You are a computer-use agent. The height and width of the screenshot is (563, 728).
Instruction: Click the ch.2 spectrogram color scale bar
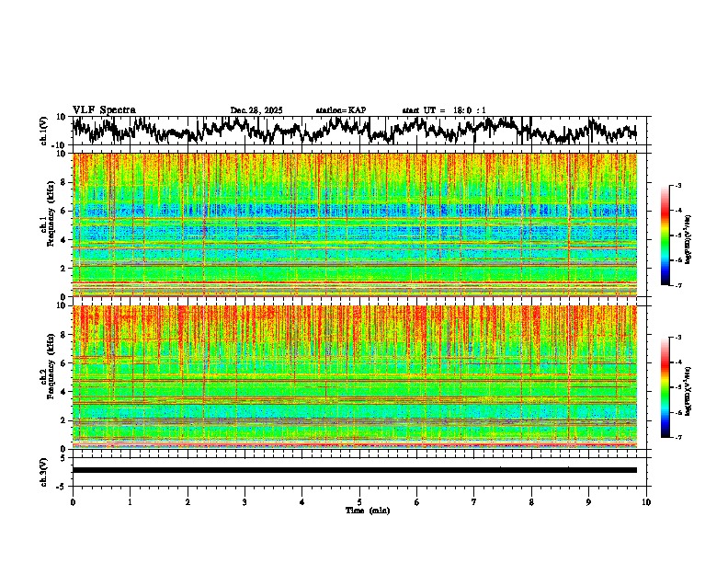665,387
